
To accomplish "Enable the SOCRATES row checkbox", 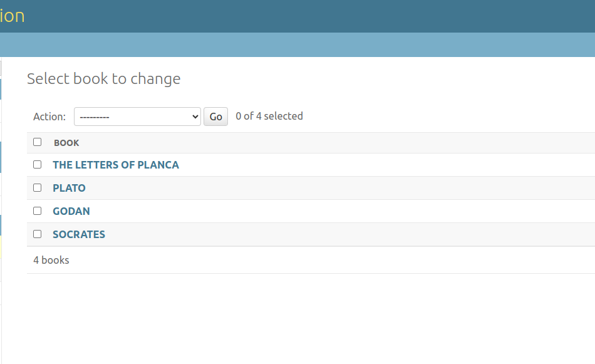I will click(x=38, y=234).
